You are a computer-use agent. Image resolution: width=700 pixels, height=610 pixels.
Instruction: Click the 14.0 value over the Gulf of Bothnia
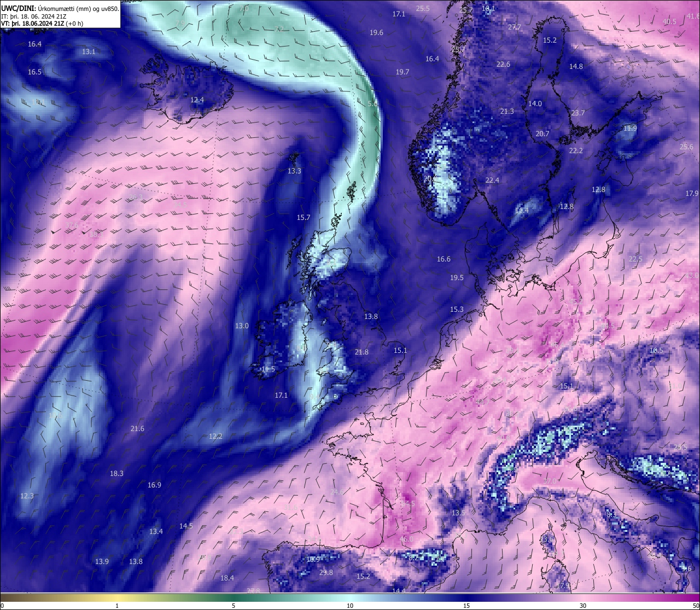point(535,104)
